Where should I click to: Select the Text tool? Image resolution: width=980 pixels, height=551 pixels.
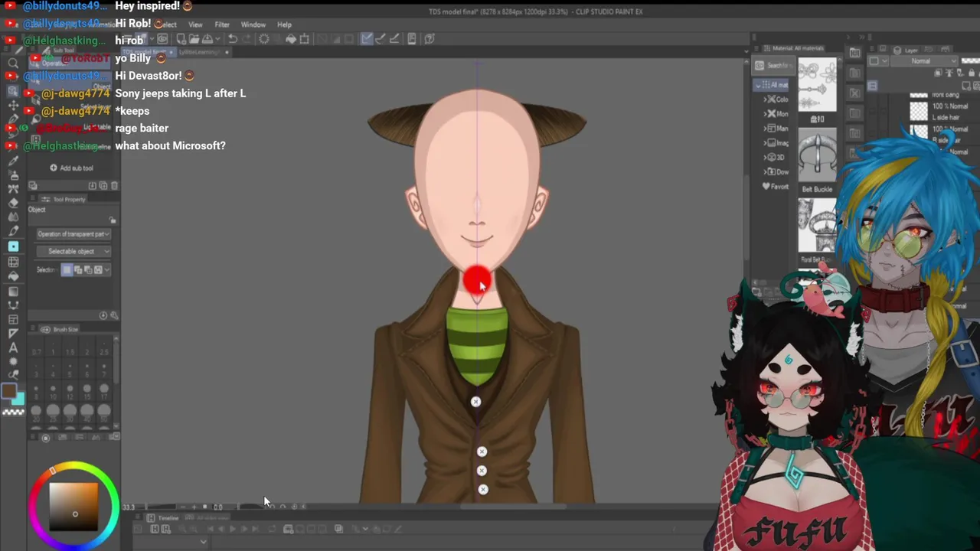coord(13,348)
